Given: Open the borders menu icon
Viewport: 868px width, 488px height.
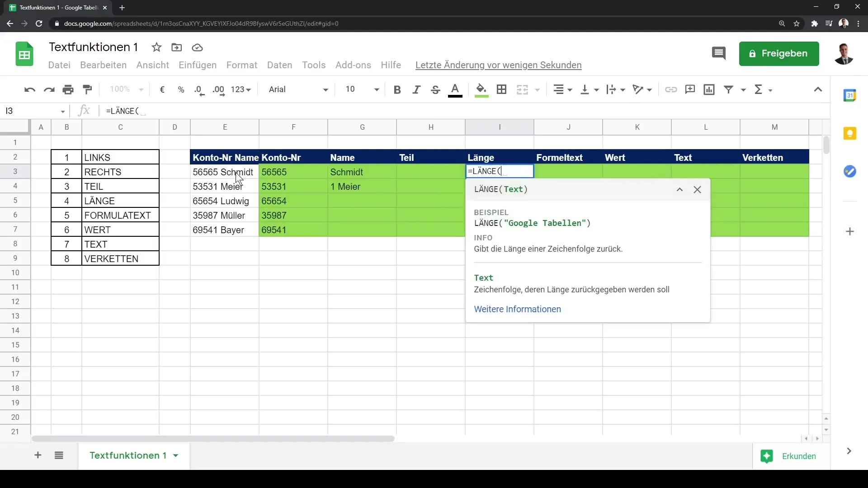Looking at the screenshot, I should click(501, 89).
